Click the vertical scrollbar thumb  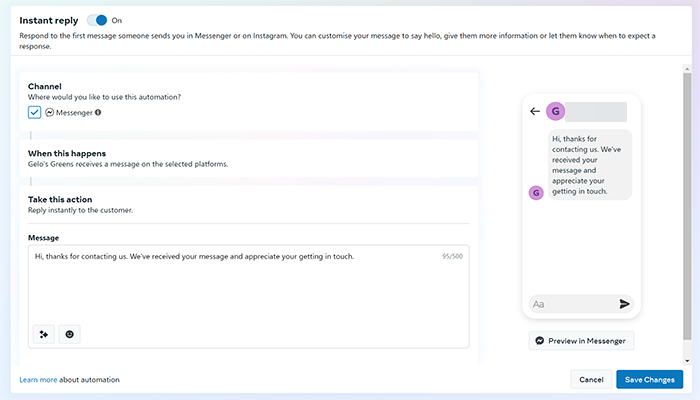tap(687, 206)
